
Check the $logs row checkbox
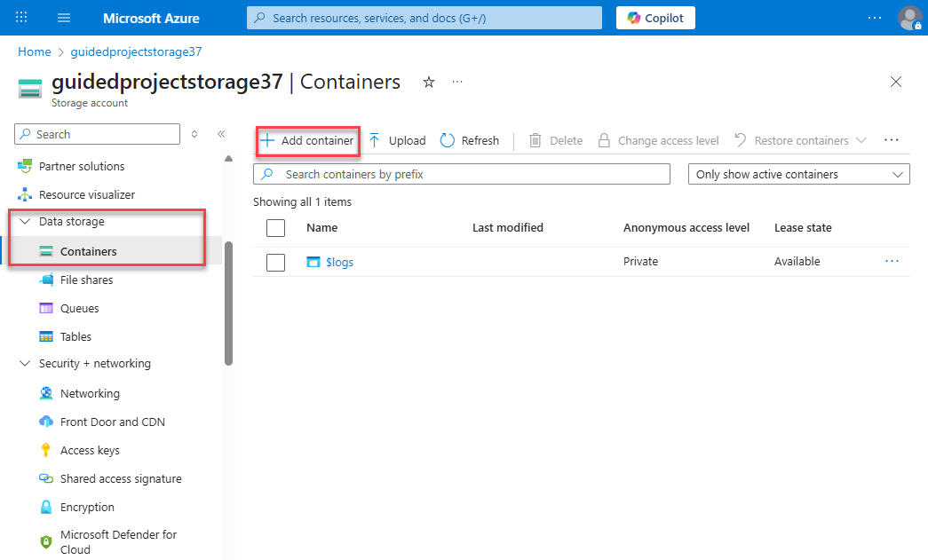point(276,262)
